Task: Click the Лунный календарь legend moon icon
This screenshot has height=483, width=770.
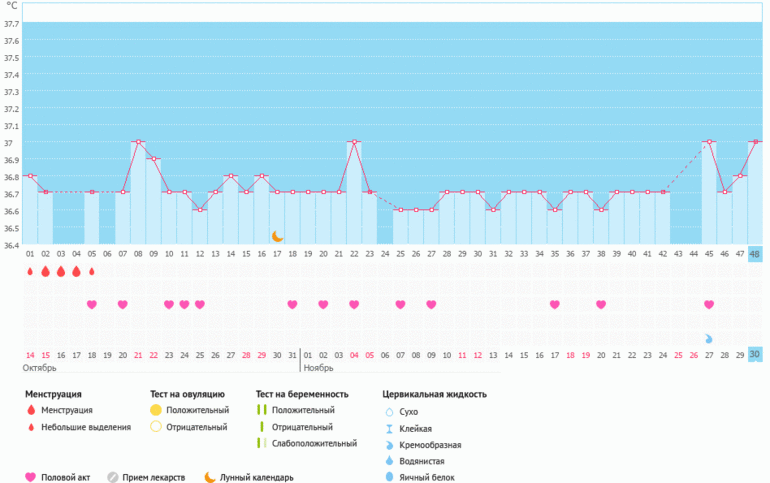Action: pyautogui.click(x=210, y=477)
